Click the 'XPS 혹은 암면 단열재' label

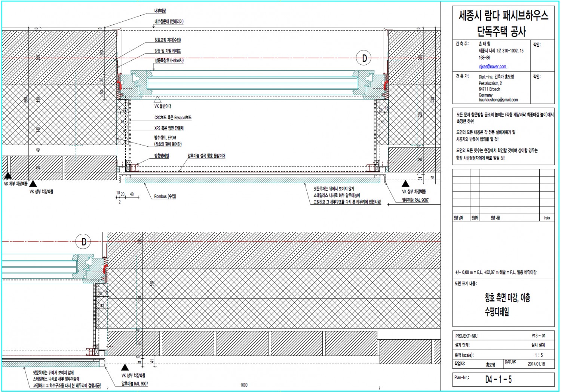(x=169, y=128)
